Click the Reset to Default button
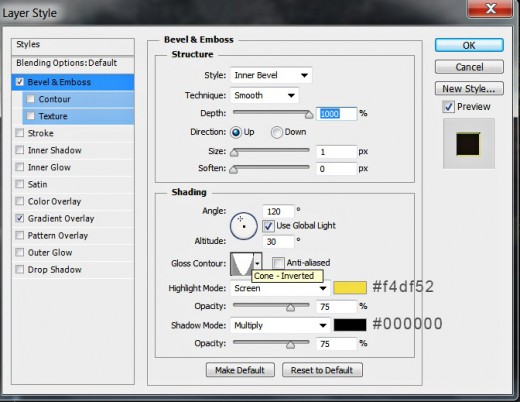 click(x=322, y=370)
